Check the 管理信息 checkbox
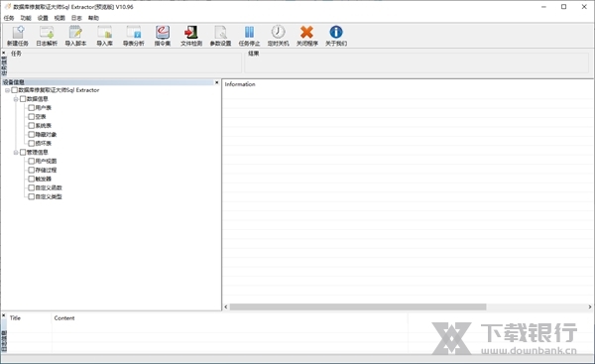Screen dimensions: 595x364 [23, 152]
